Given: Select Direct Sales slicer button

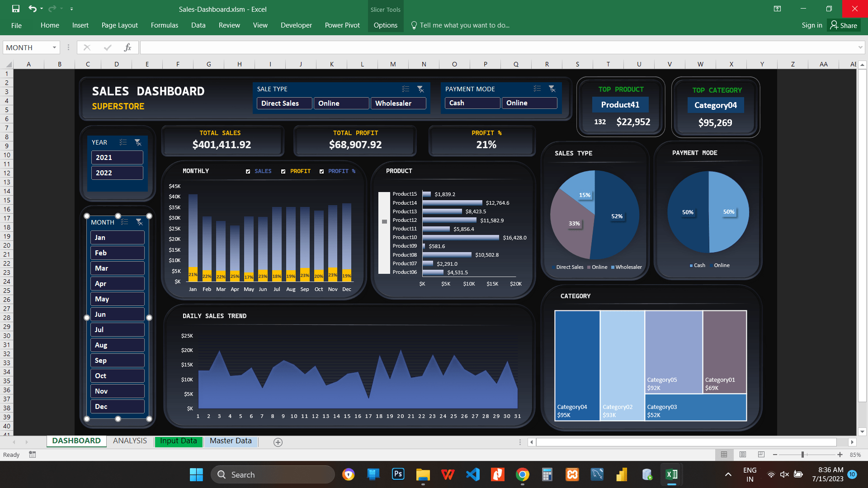Looking at the screenshot, I should [x=284, y=103].
